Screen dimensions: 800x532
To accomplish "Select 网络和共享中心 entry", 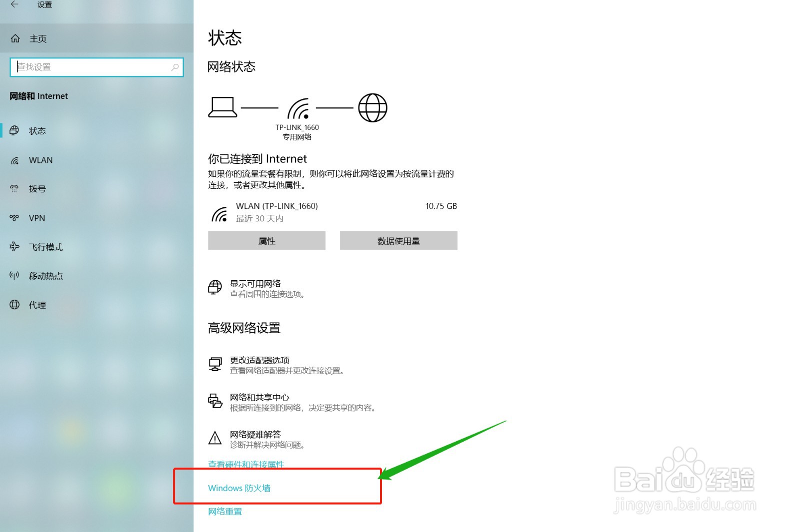I will 259,397.
